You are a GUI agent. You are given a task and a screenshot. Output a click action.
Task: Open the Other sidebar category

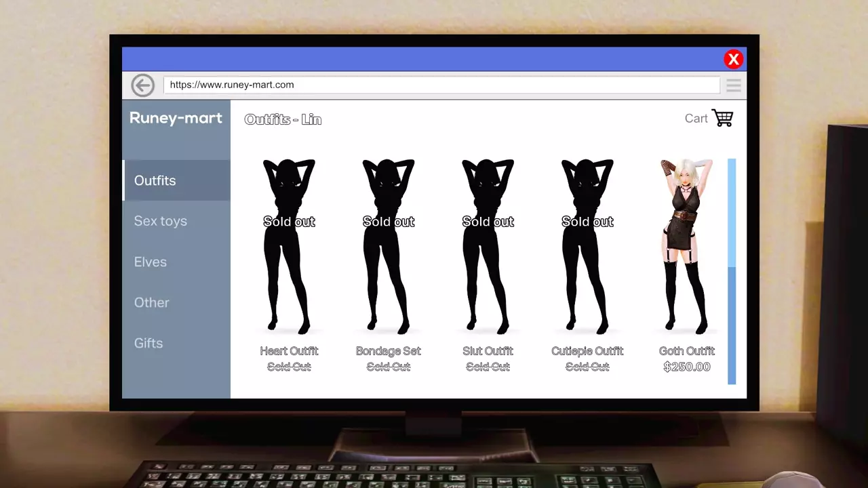point(152,302)
